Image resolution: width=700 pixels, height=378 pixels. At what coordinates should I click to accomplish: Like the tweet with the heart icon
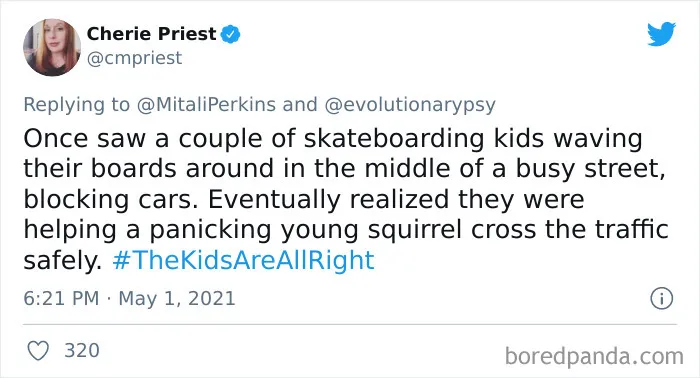click(38, 351)
